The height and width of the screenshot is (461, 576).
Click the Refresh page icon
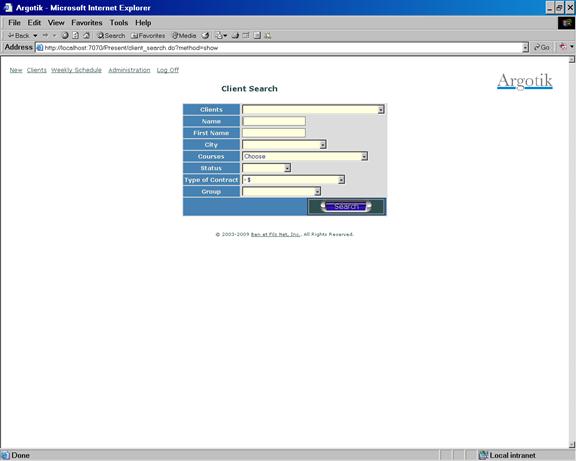pos(75,36)
